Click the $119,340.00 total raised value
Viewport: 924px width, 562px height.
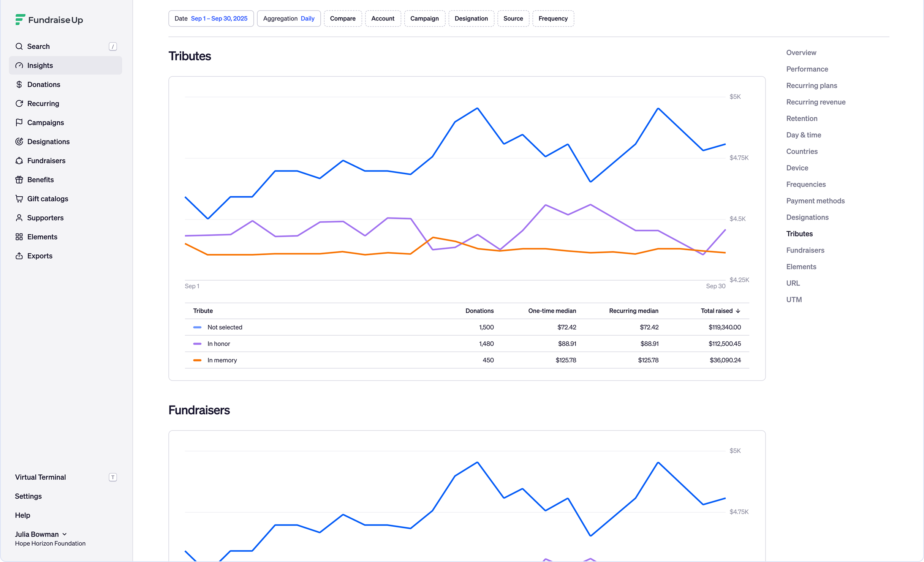tap(725, 327)
